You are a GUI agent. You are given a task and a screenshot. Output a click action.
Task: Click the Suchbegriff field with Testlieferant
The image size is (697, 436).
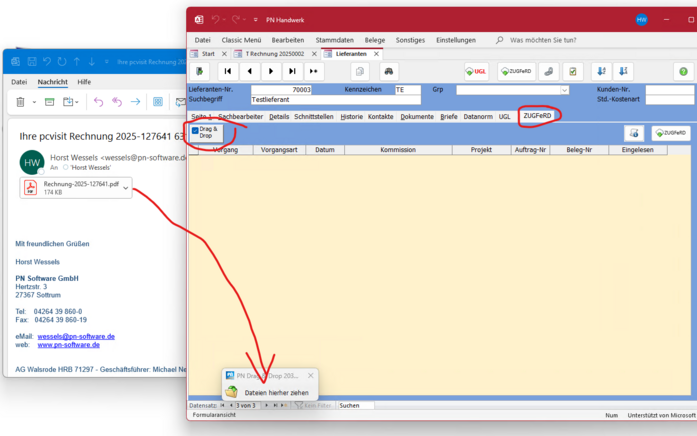coord(336,100)
